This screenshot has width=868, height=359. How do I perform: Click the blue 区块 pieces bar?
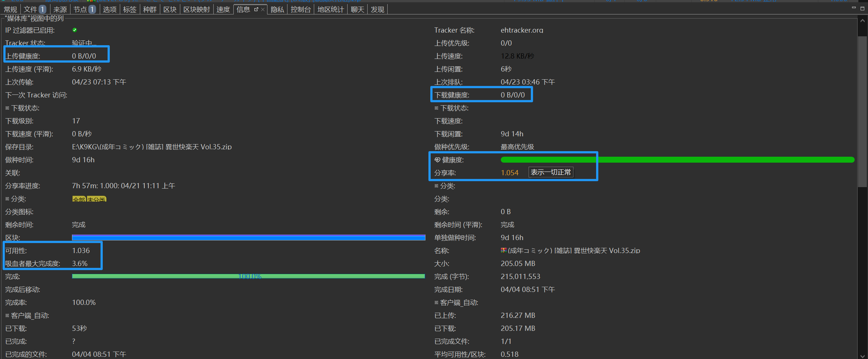pyautogui.click(x=248, y=237)
